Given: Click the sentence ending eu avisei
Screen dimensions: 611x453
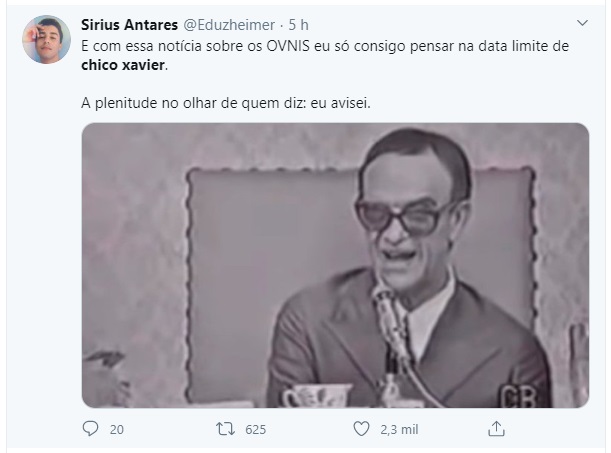Looking at the screenshot, I should click(226, 103).
